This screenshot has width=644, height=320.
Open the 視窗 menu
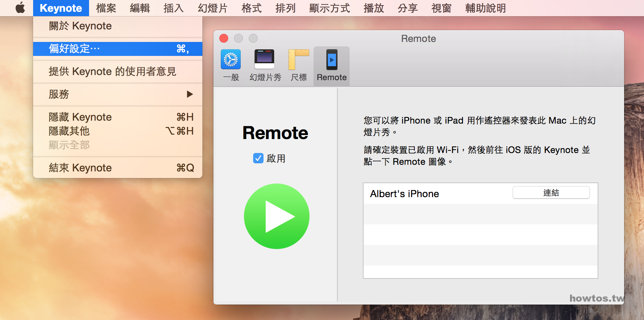(442, 8)
